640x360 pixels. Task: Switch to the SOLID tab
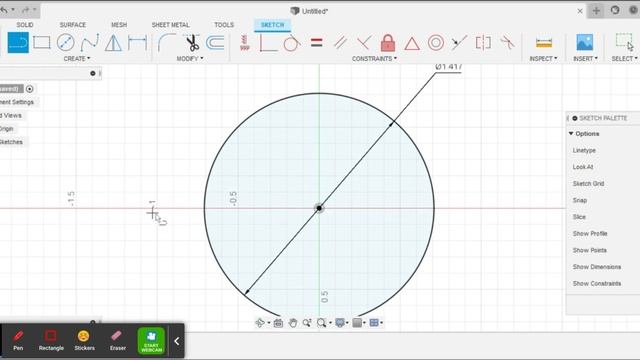click(x=25, y=25)
